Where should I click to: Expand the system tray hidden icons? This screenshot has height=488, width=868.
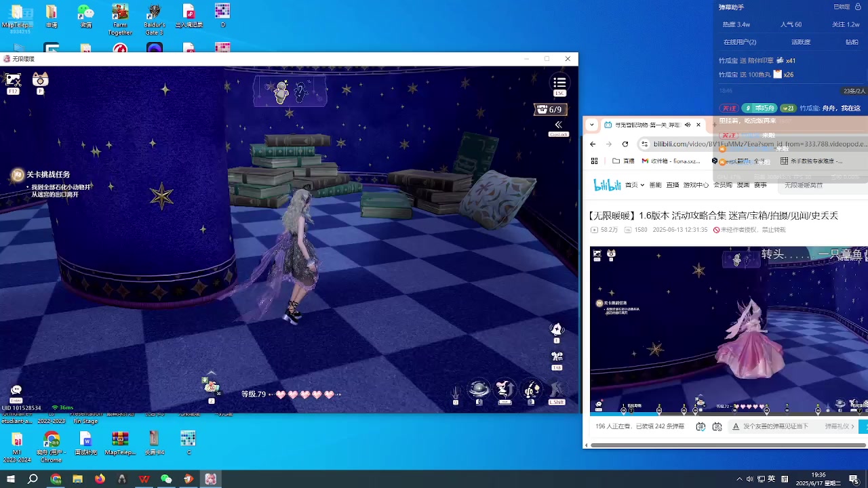point(739,479)
